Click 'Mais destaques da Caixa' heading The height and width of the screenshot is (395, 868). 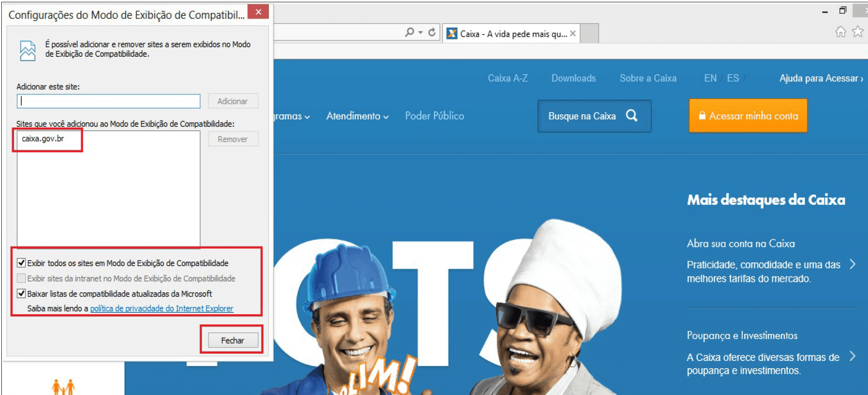(766, 200)
